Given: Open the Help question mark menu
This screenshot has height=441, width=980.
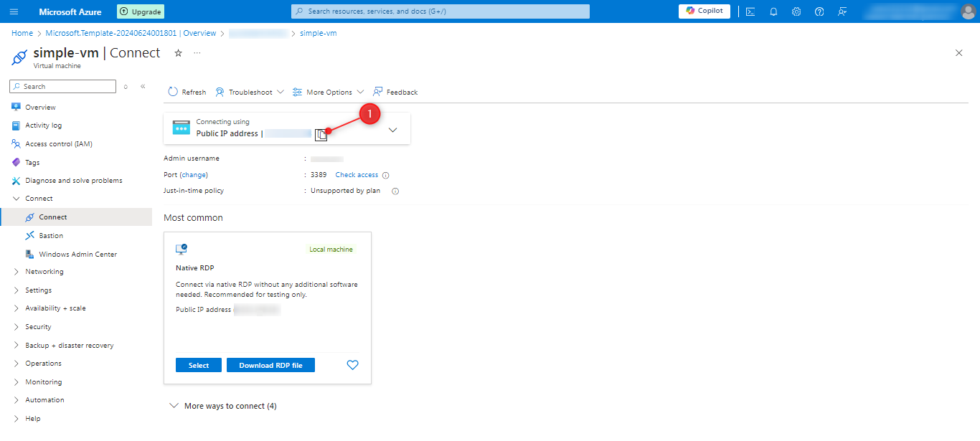Looking at the screenshot, I should (819, 11).
